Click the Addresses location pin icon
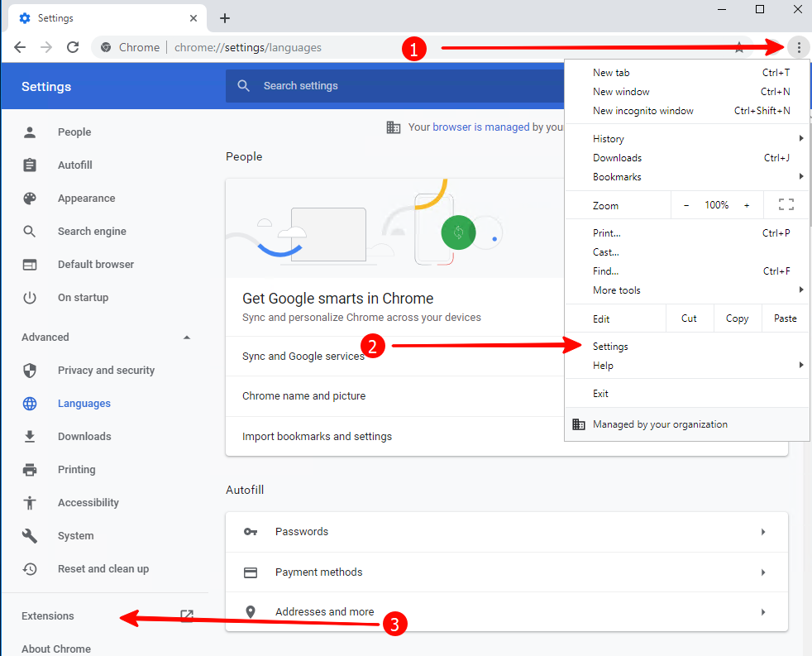This screenshot has height=656, width=812. 251,612
